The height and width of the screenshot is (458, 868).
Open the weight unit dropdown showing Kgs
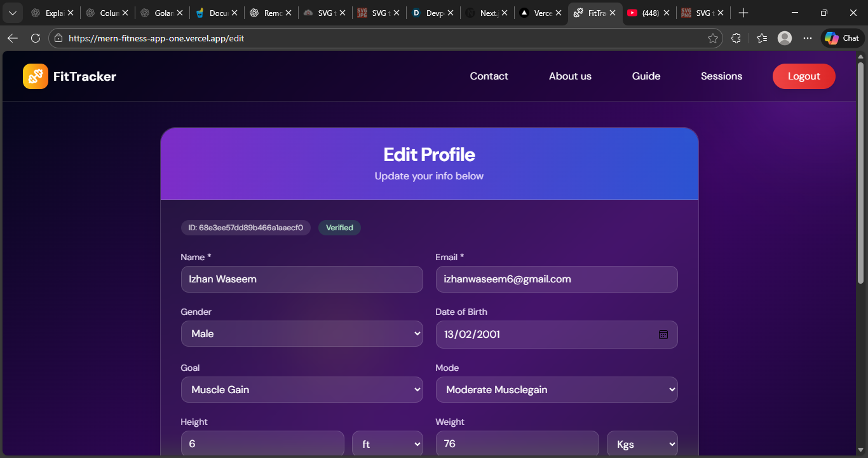642,444
